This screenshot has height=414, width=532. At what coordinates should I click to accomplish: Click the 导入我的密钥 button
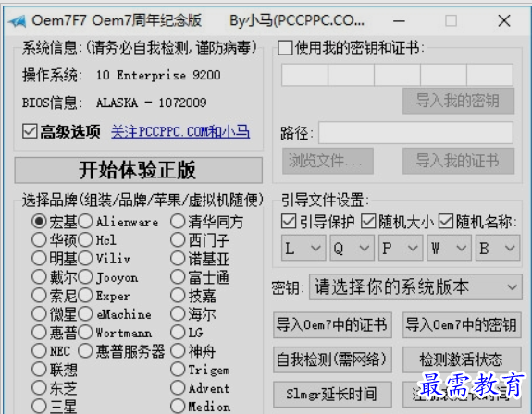click(x=458, y=101)
